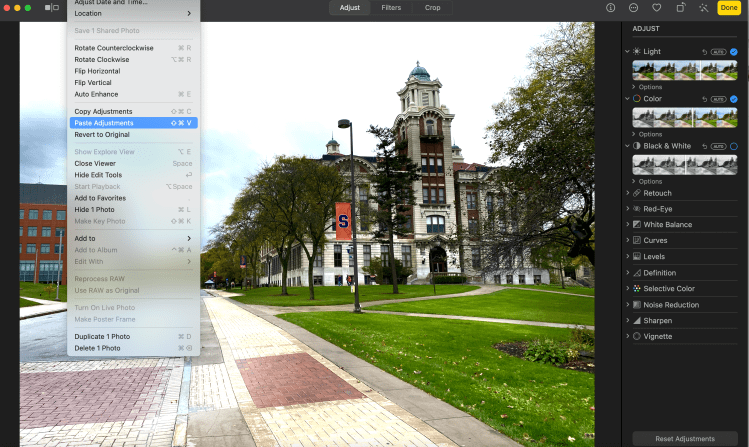Switch to the Adjust tab
This screenshot has width=749, height=447.
350,8
